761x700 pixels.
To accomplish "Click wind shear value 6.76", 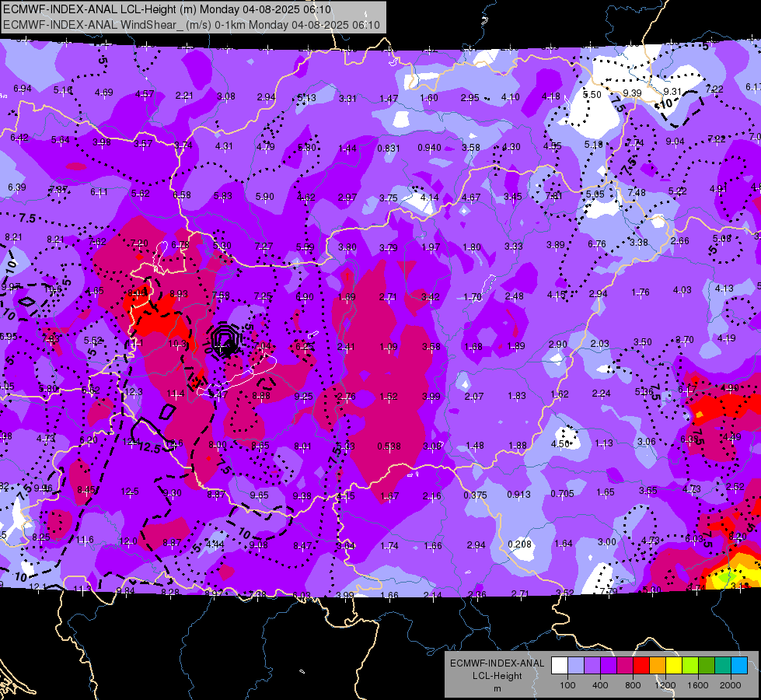I will click(x=597, y=244).
